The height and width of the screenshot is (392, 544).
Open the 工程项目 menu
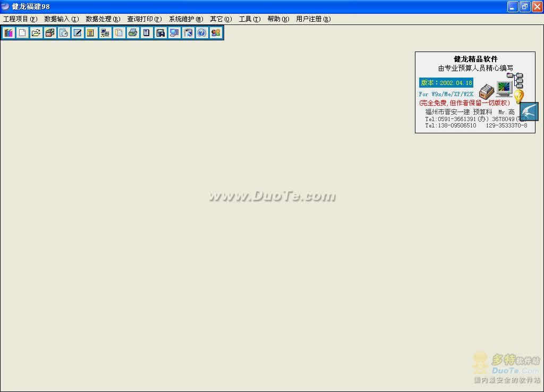click(20, 19)
